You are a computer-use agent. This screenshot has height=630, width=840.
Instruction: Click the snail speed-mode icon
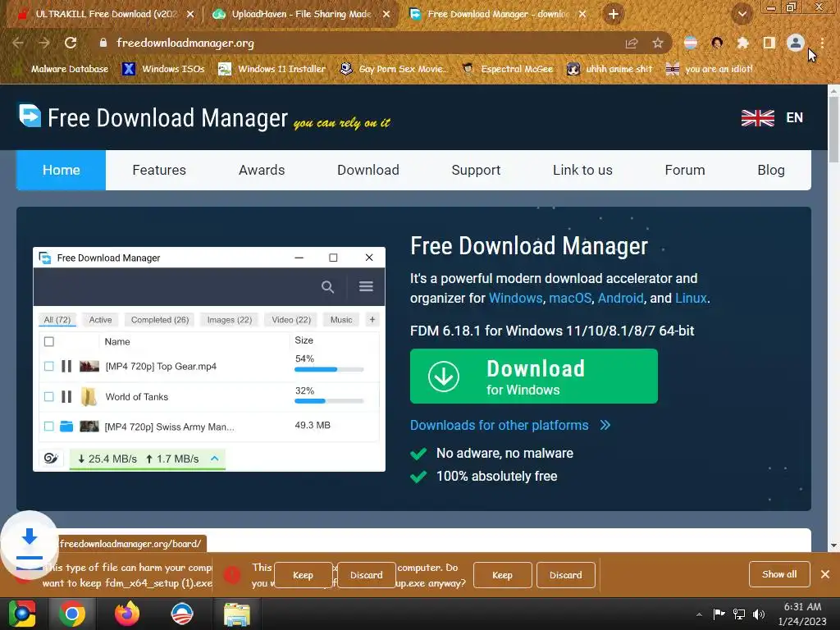click(51, 458)
